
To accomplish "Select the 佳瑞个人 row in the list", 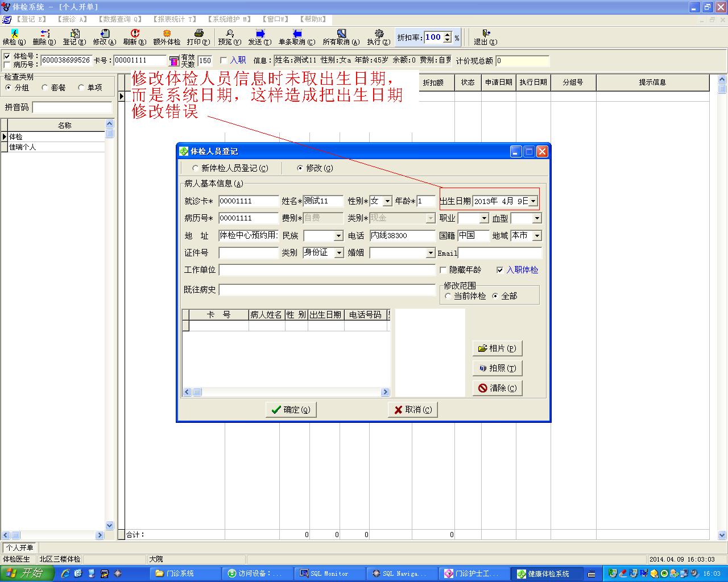I will click(56, 147).
